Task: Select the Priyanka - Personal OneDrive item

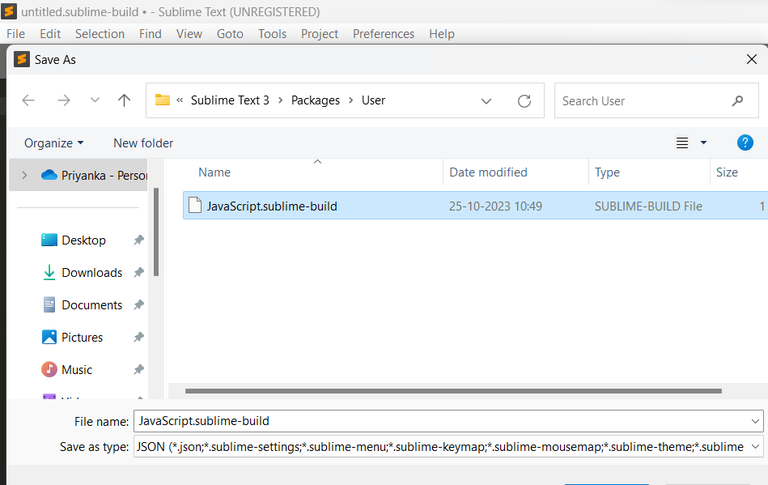Action: [x=78, y=175]
